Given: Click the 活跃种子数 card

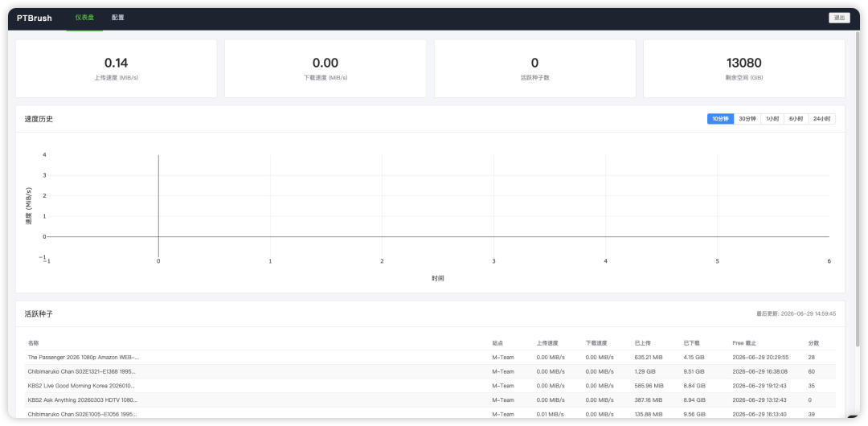Looking at the screenshot, I should pos(534,68).
